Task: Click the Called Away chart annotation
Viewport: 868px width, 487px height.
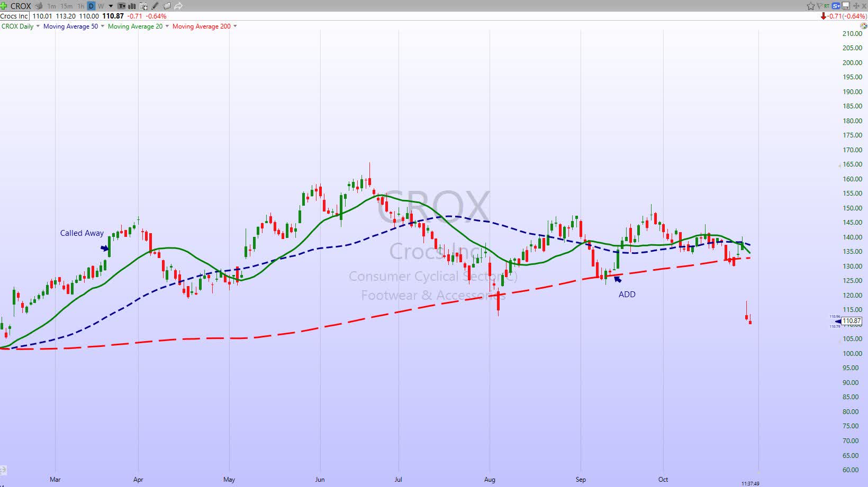Action: pyautogui.click(x=82, y=233)
